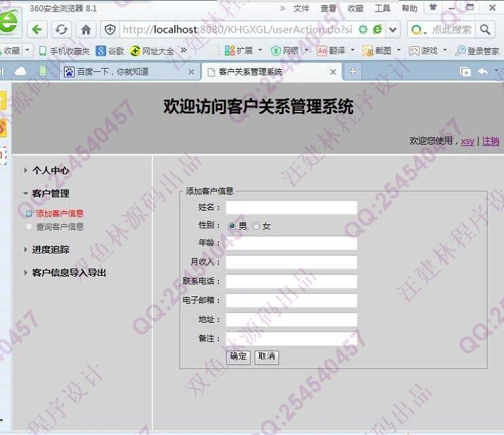Click the 月收入 input field
The width and height of the screenshot is (504, 435).
292,262
